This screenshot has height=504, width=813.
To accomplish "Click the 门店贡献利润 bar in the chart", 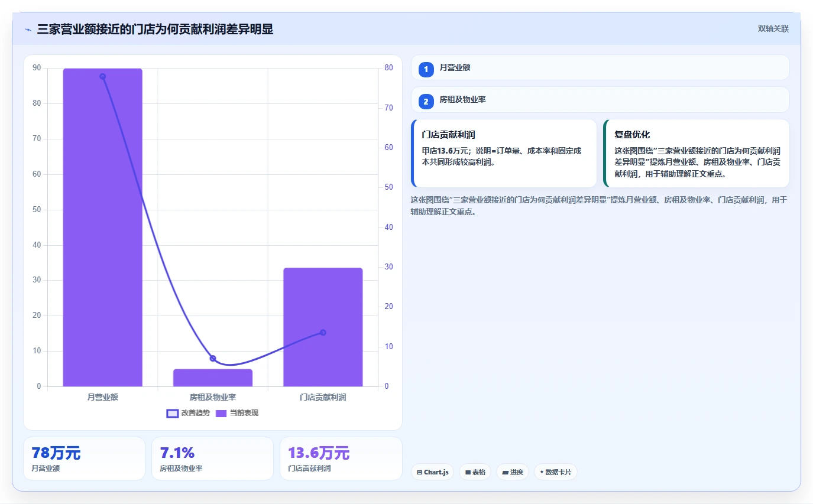I will click(x=323, y=327).
